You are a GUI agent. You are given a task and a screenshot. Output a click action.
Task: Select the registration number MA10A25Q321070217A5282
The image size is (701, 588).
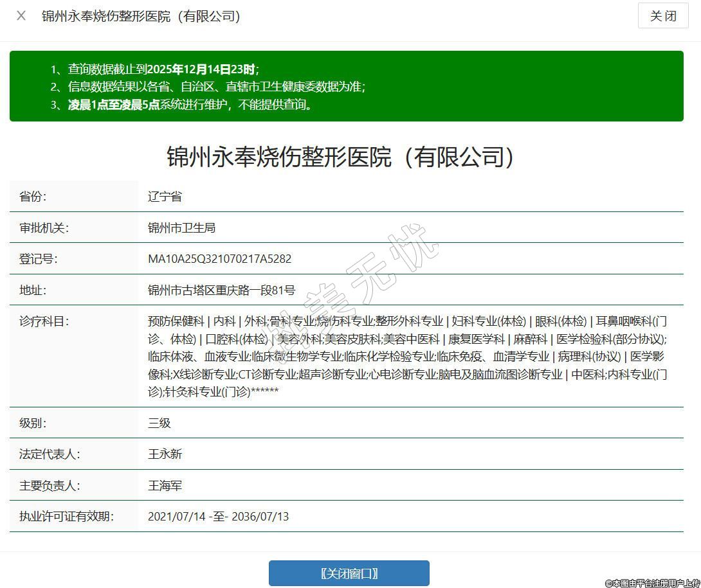pos(219,259)
